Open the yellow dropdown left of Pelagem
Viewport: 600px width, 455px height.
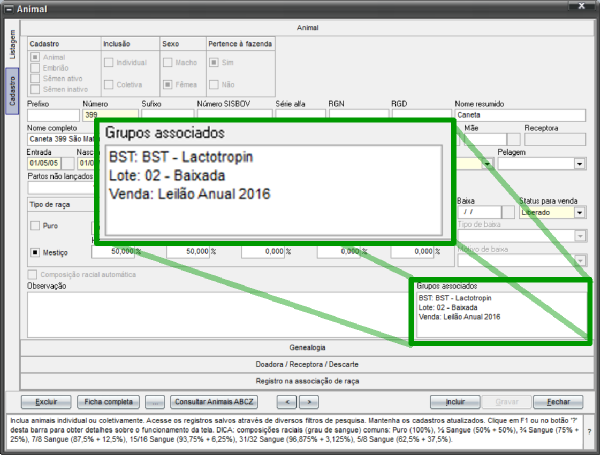tap(488, 164)
